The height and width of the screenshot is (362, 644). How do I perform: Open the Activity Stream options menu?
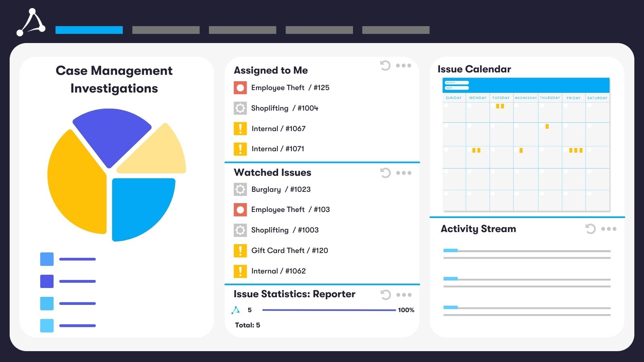(x=609, y=229)
